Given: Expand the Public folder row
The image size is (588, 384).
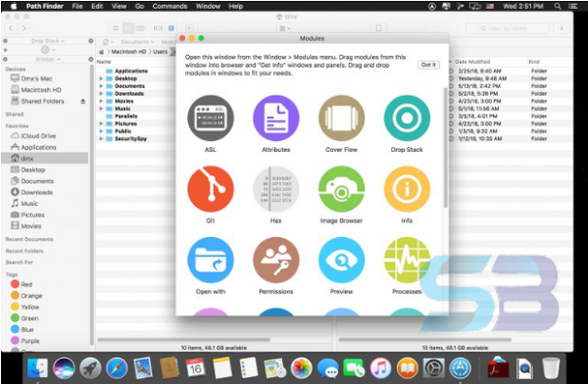Looking at the screenshot, I should coord(101,131).
